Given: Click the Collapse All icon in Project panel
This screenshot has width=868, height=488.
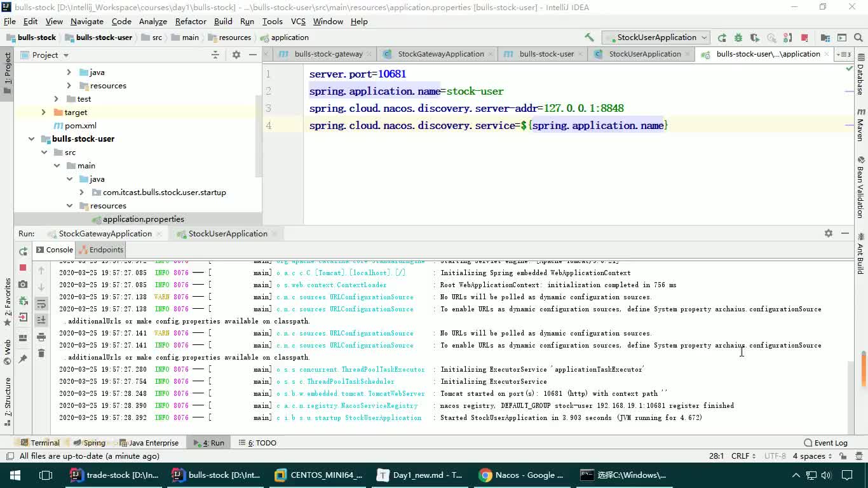Looking at the screenshot, I should [x=215, y=55].
